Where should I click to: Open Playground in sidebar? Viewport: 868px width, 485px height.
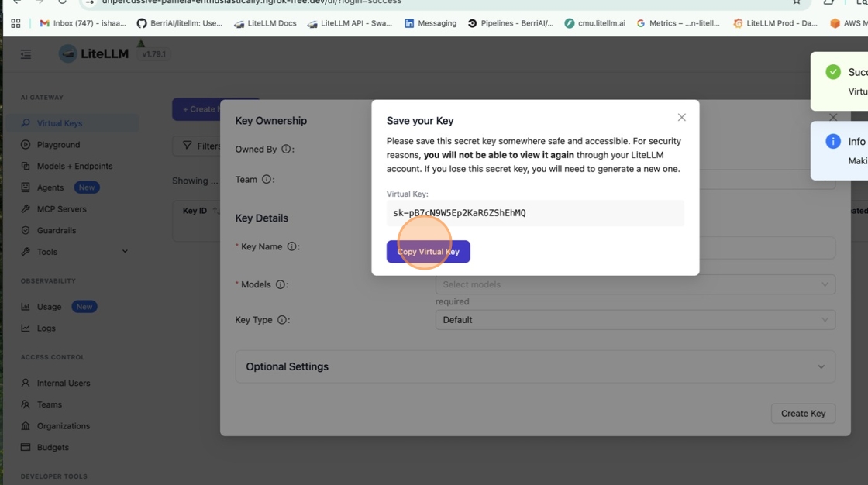[x=58, y=145]
